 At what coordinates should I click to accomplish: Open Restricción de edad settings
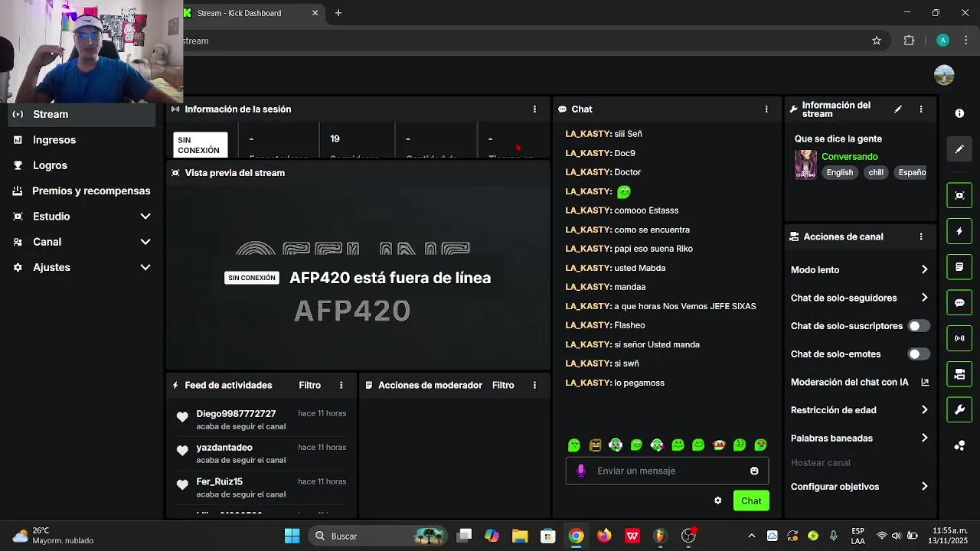point(859,410)
